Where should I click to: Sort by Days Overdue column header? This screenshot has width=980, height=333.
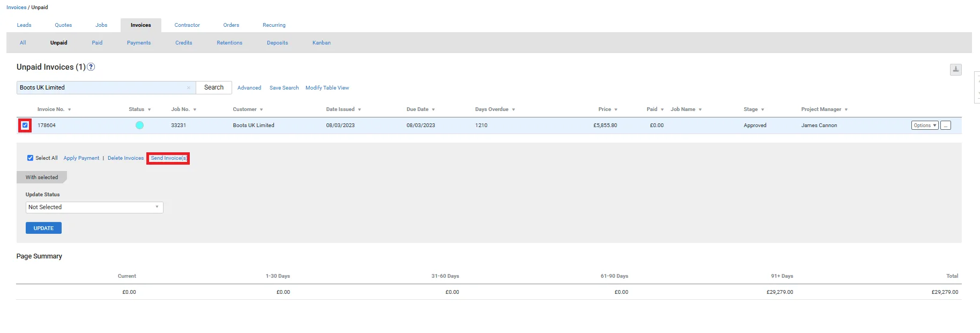(x=495, y=109)
